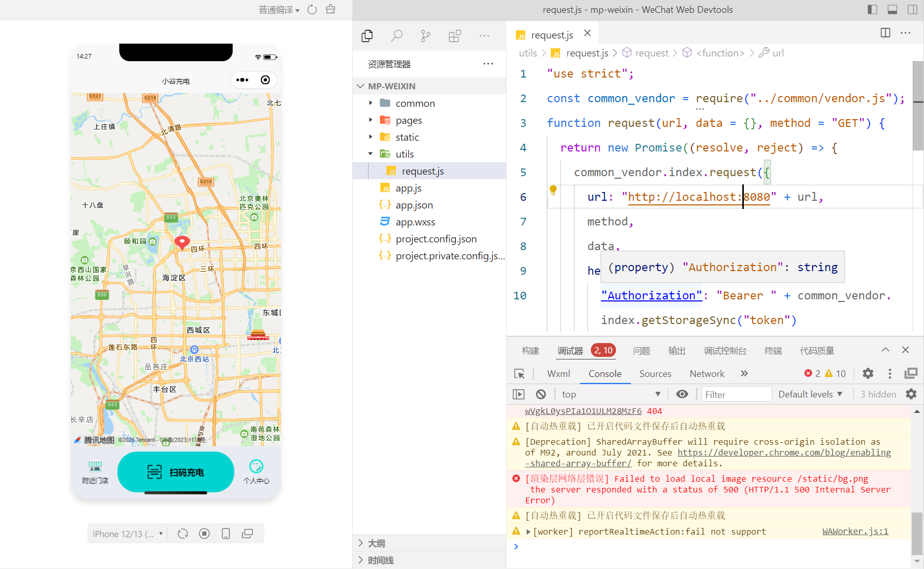Image resolution: width=924 pixels, height=569 pixels.
Task: Expand the pages folder
Action: pos(429,120)
